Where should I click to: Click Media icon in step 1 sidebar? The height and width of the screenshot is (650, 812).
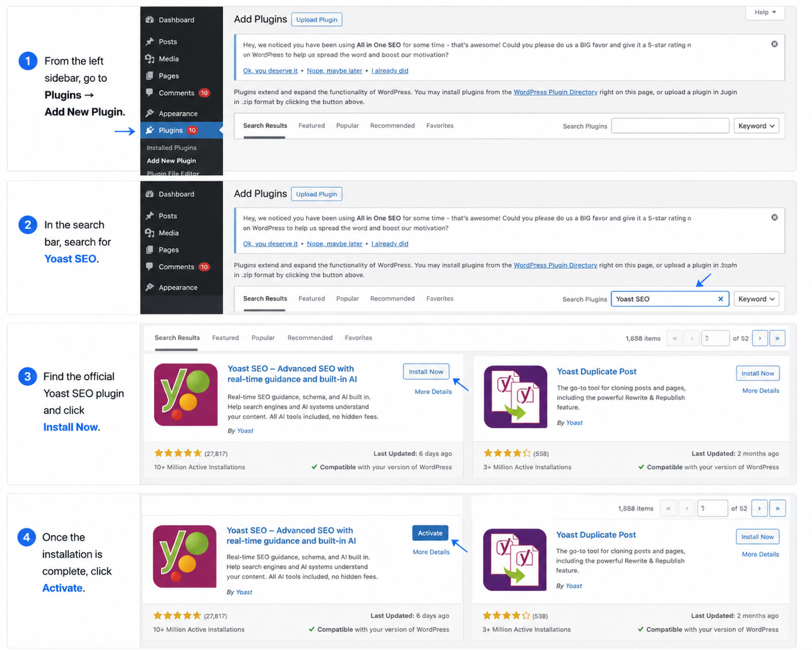click(x=150, y=59)
